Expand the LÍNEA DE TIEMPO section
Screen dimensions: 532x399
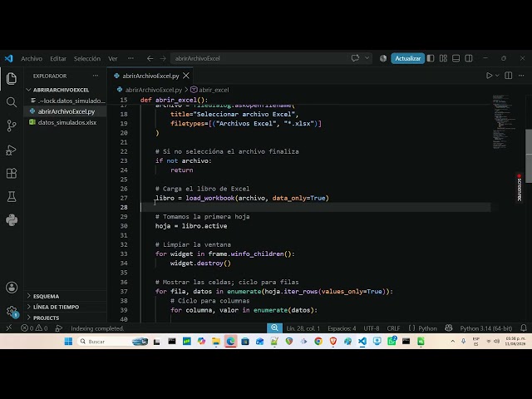[x=56, y=307]
